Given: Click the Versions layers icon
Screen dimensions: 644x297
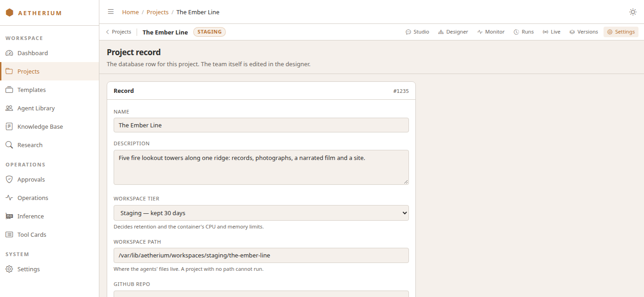Looking at the screenshot, I should coord(572,32).
